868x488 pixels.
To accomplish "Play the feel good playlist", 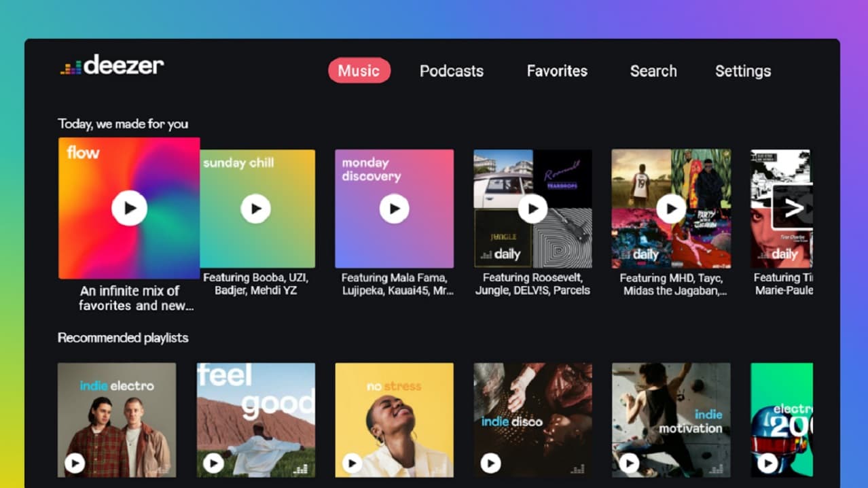I will click(x=213, y=464).
